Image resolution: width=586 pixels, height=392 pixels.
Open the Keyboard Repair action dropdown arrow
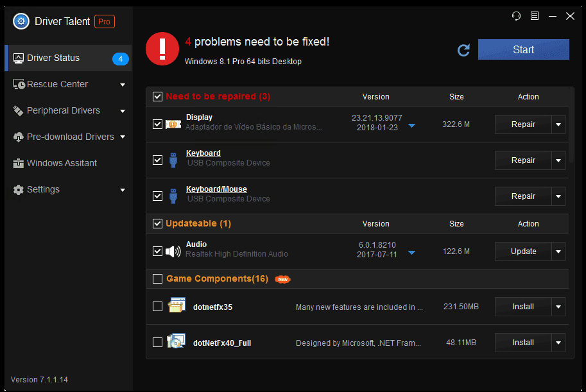pos(558,160)
